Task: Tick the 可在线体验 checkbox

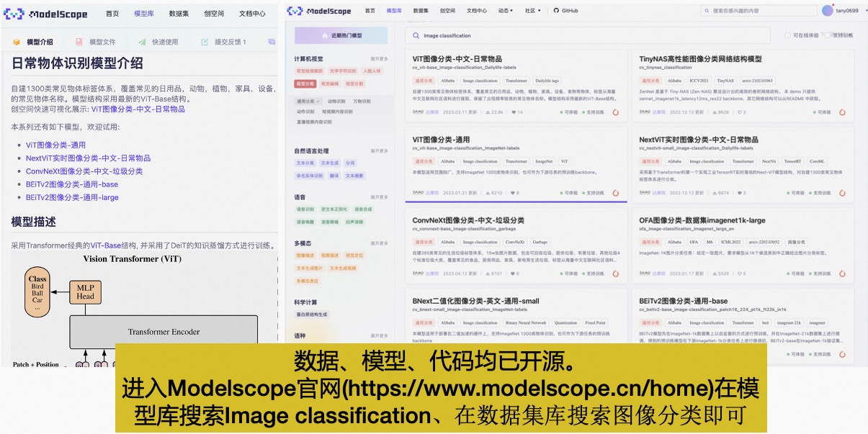Action: point(787,35)
